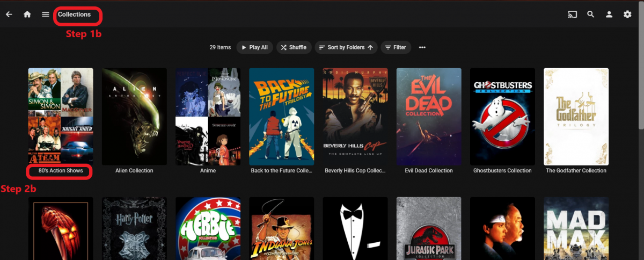
Task: Click the Ghostbusters Collection title
Action: coord(502,171)
